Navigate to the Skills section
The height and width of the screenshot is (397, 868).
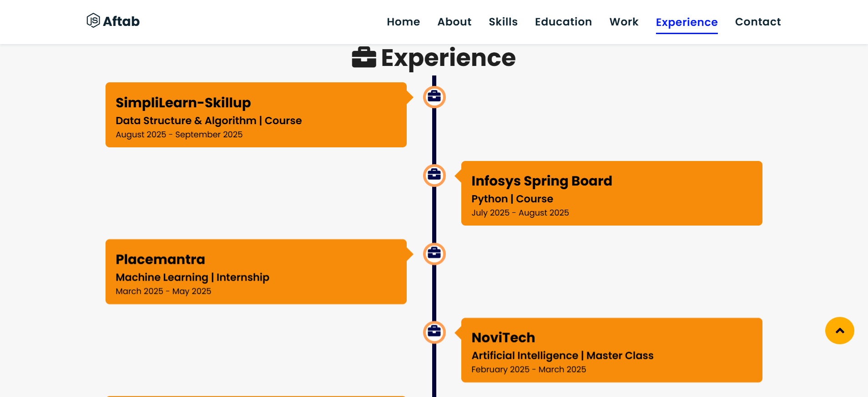click(503, 22)
